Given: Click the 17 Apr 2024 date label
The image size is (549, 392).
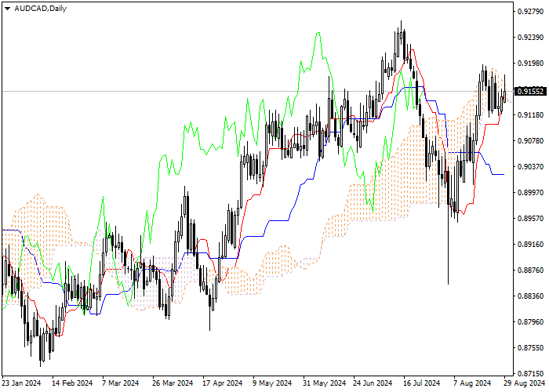Looking at the screenshot, I should pos(223,383).
